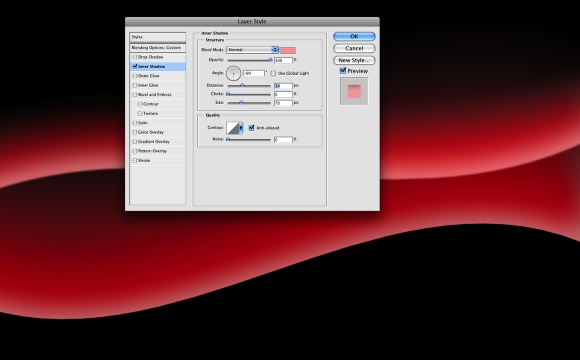The height and width of the screenshot is (360, 580).
Task: Toggle the Preview checkbox
Action: [343, 71]
